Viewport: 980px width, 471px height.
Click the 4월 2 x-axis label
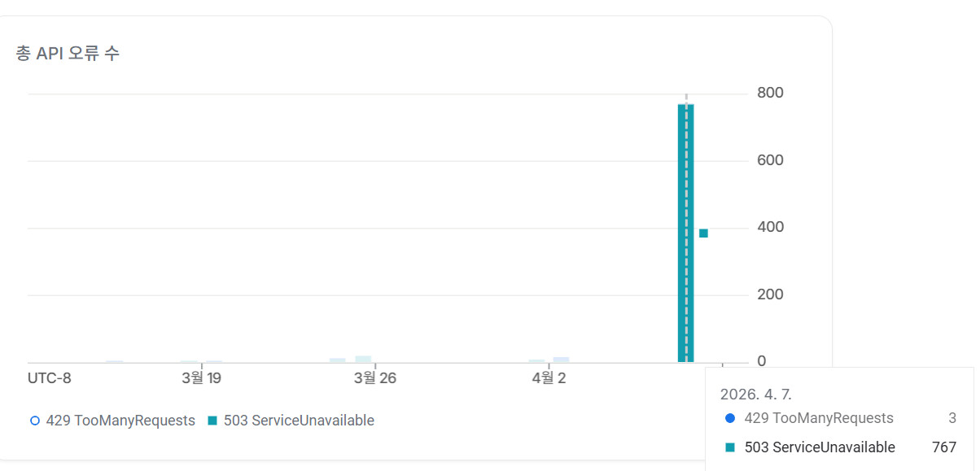549,378
